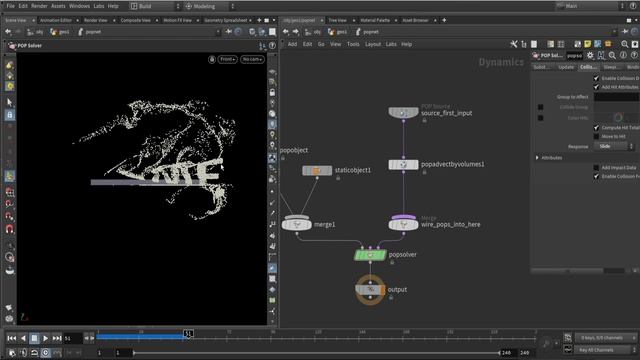The width and height of the screenshot is (640, 360).
Task: Click the popnet path button in scene view
Action: coord(89,31)
